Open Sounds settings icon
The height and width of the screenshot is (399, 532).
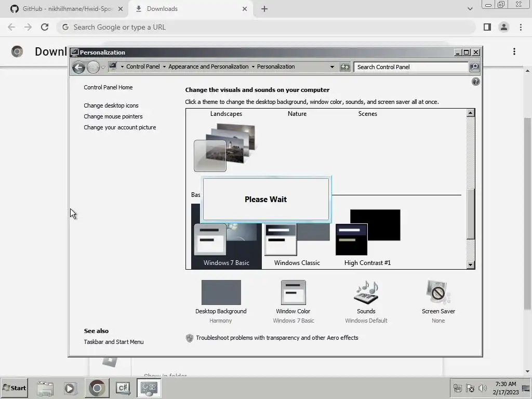[x=366, y=292]
